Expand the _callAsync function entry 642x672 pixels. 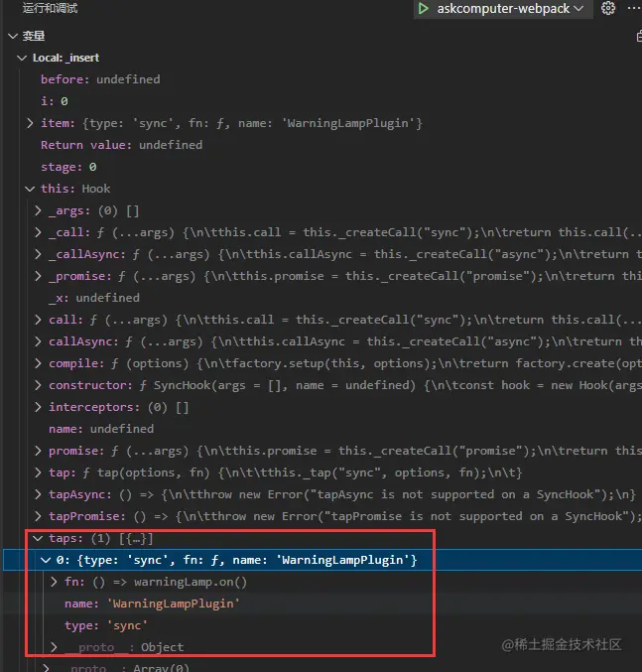coord(38,254)
